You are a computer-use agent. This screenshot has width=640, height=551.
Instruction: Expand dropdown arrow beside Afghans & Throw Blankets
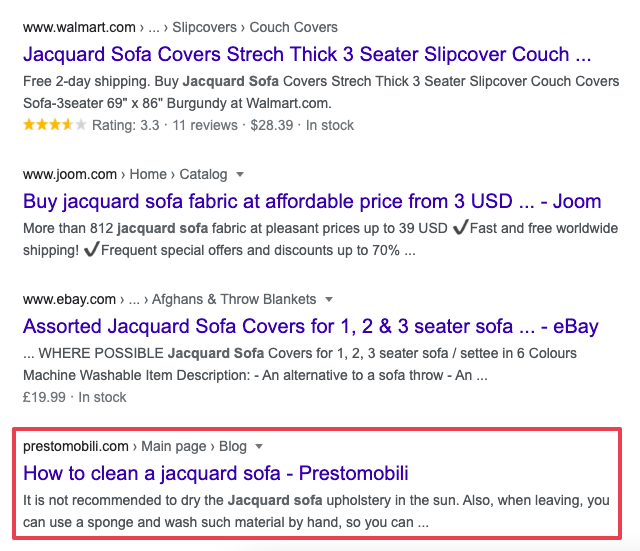click(x=329, y=300)
